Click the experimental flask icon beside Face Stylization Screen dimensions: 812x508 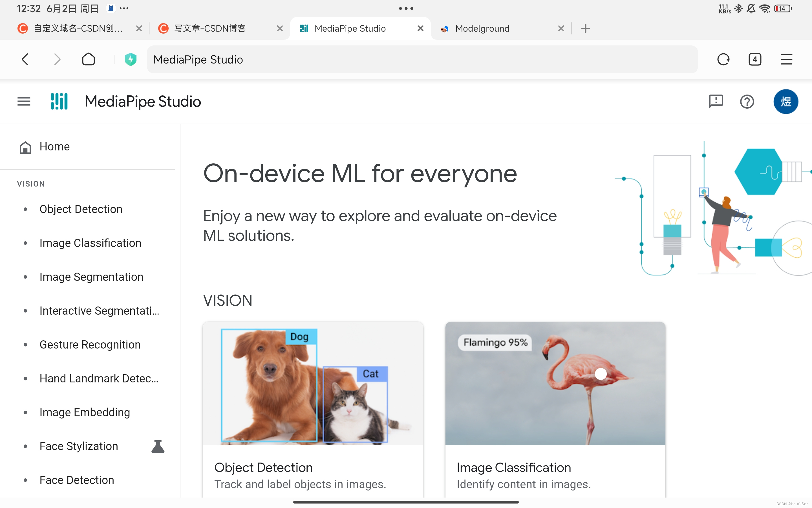pyautogui.click(x=158, y=446)
